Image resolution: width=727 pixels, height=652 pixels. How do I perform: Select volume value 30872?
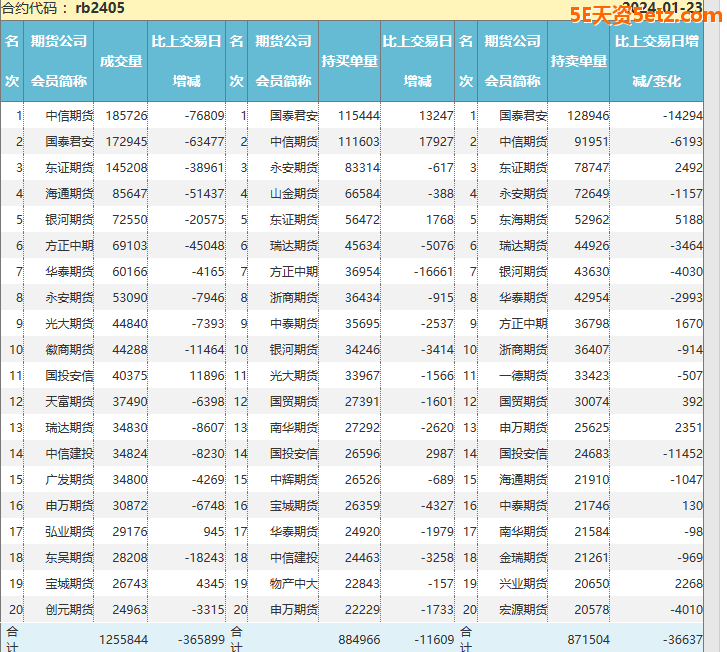[x=130, y=505]
